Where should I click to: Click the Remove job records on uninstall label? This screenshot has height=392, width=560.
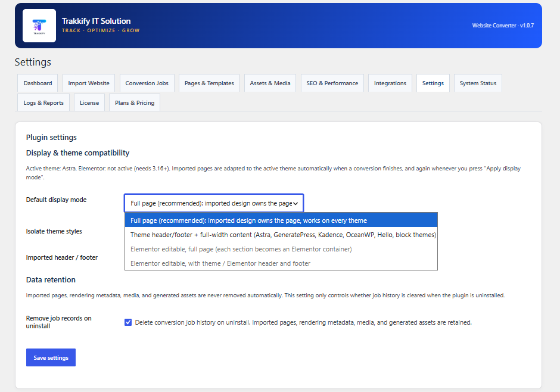point(58,322)
